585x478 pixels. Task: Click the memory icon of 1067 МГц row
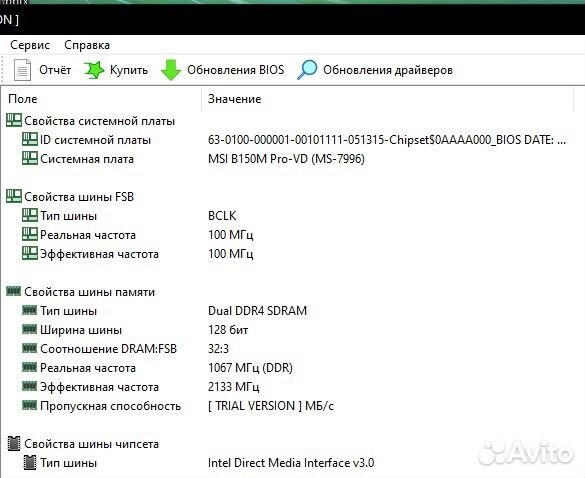(30, 367)
